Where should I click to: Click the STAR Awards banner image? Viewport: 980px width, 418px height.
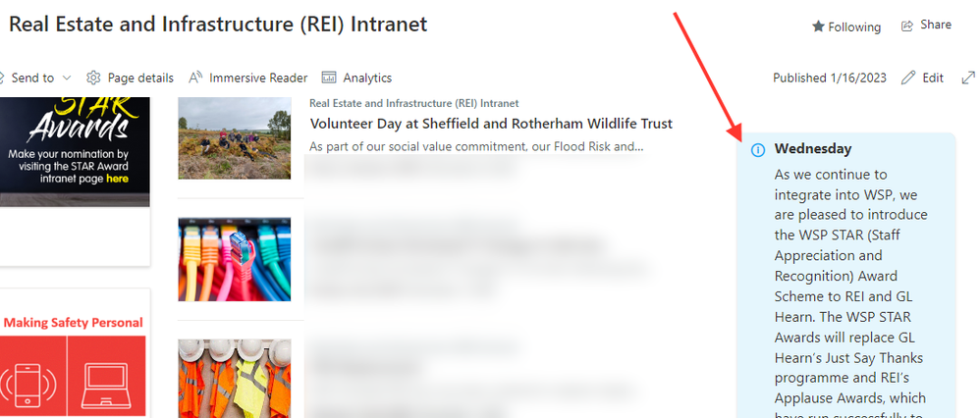[75, 152]
